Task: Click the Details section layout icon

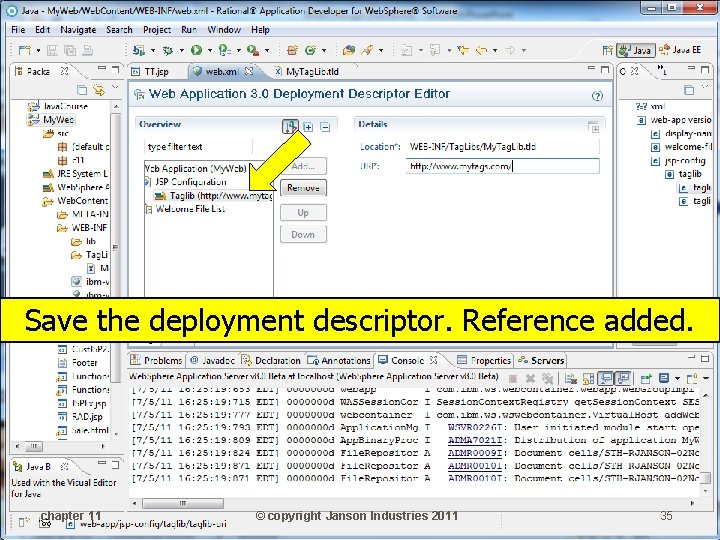Action: click(593, 127)
